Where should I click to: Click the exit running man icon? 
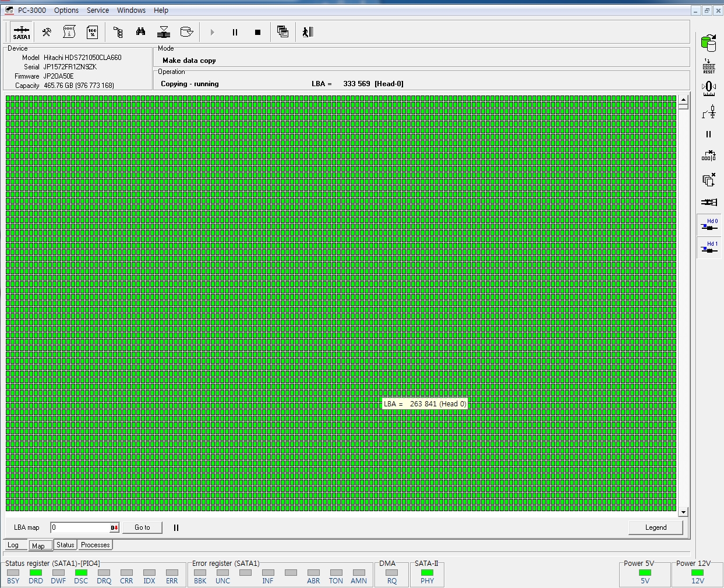[x=308, y=32]
